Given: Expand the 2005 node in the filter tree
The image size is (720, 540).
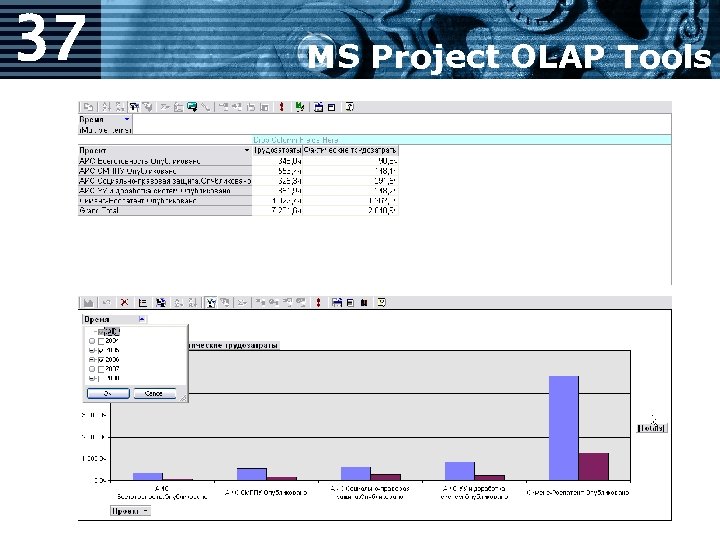Looking at the screenshot, I should coord(92,350).
